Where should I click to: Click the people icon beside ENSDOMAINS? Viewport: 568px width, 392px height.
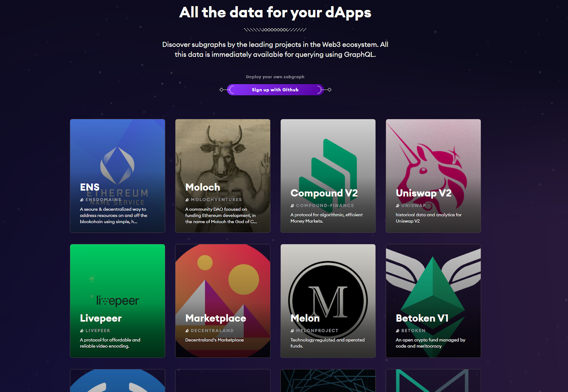coord(82,200)
